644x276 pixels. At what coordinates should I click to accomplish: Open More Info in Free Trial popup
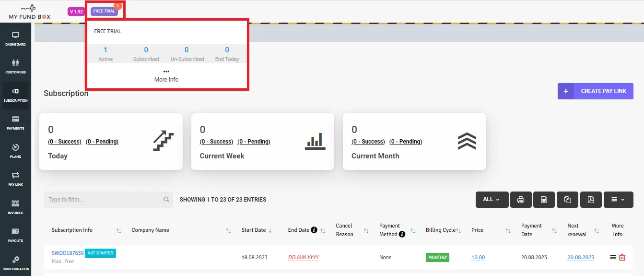coord(166,76)
